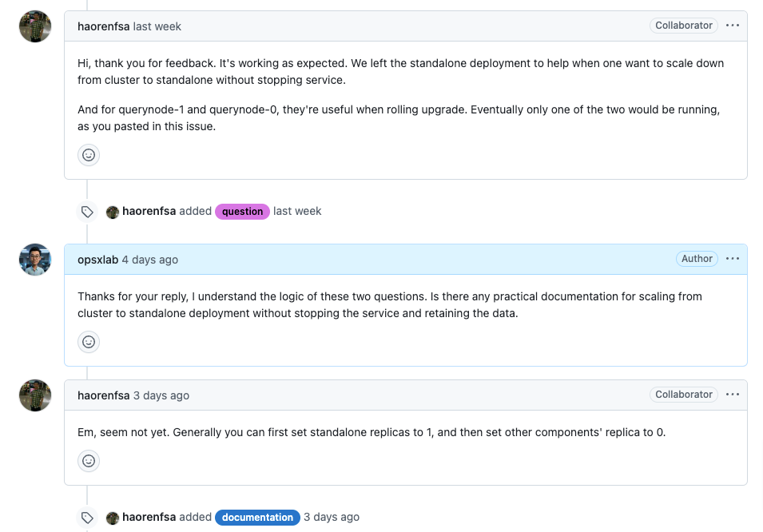Click the '4 days ago' timestamp link
The width and height of the screenshot is (763, 532).
pos(149,260)
